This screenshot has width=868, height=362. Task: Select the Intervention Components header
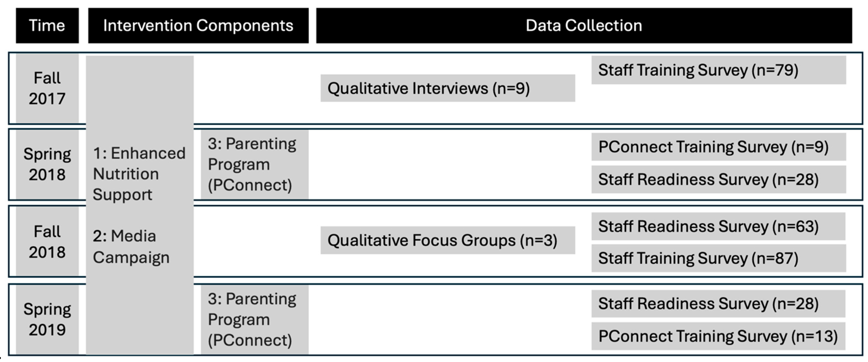pos(198,26)
